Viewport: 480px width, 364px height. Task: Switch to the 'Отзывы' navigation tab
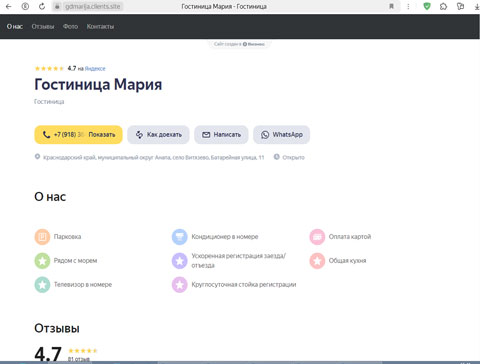pyautogui.click(x=43, y=26)
